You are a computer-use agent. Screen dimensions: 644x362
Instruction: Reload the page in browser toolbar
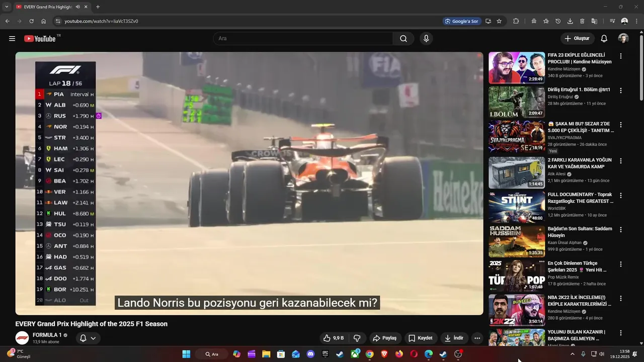click(x=31, y=21)
